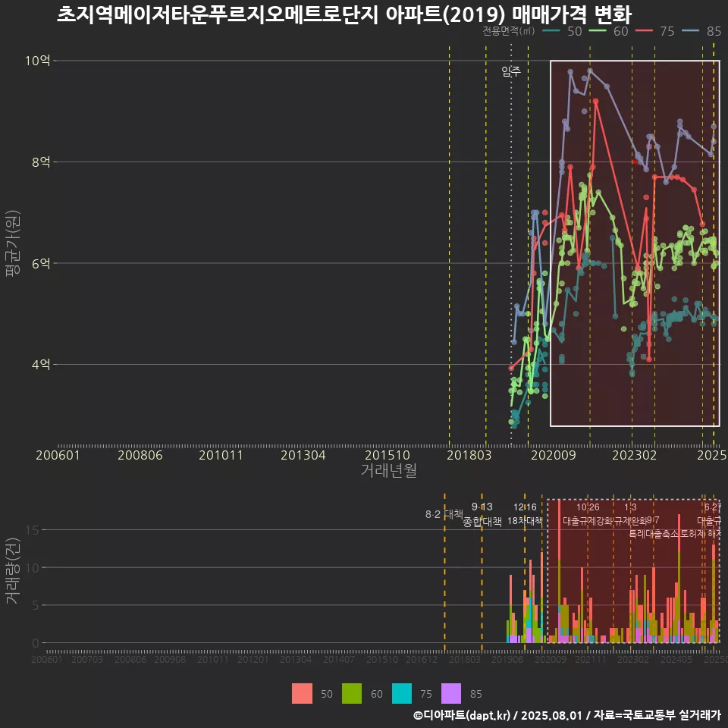The image size is (728, 728).
Task: Click 201304 on the price chart axis
Action: tap(303, 455)
